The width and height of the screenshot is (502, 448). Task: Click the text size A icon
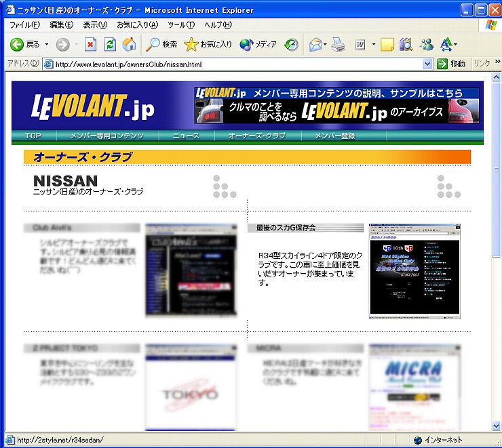[446, 45]
